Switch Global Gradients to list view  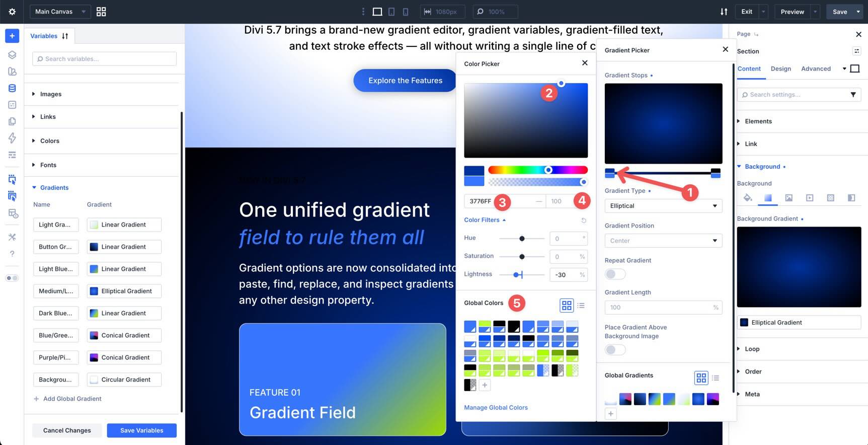716,378
